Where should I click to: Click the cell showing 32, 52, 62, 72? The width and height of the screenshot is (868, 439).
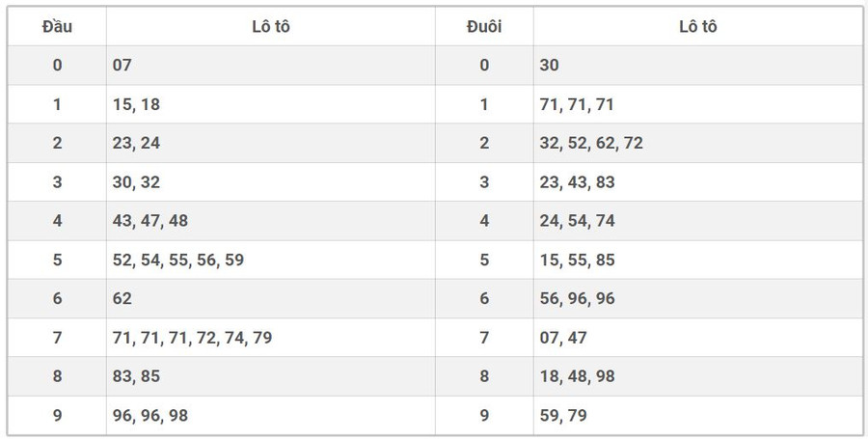coord(591,143)
